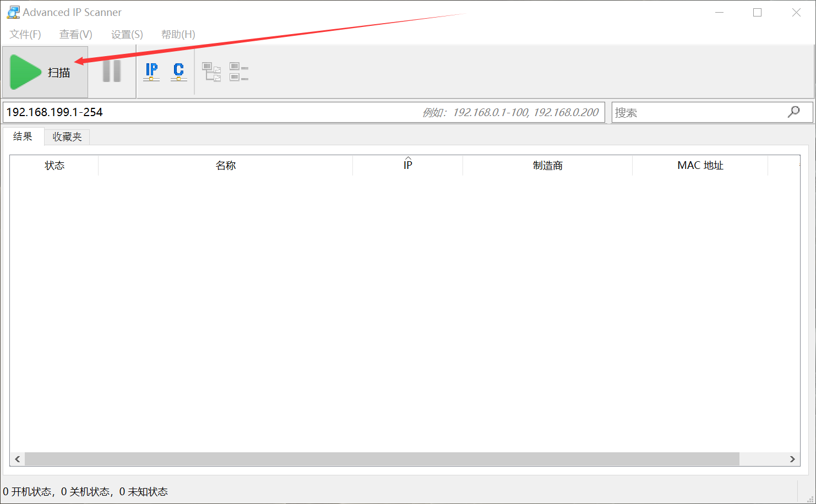Close the Advanced IP Scanner window

(796, 13)
